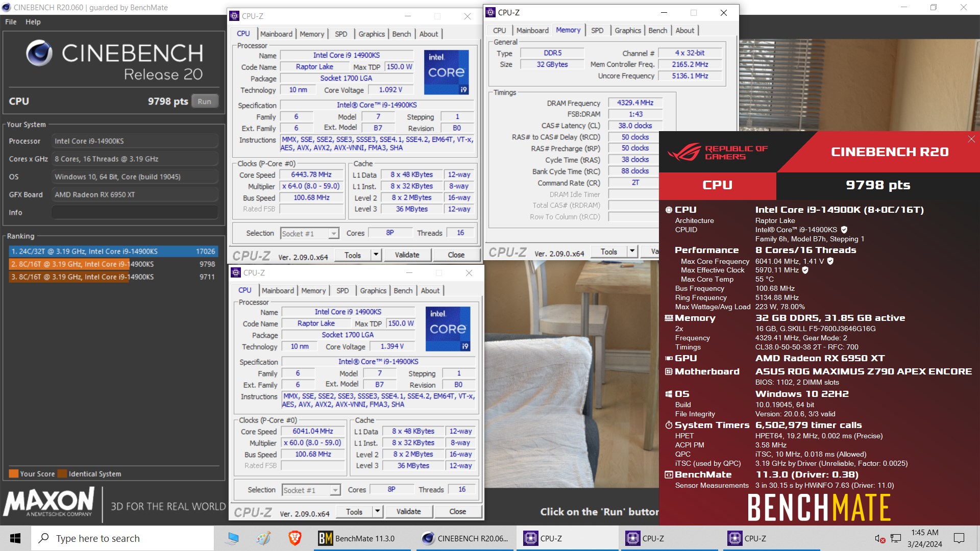Click the GFX Board field AMD Radeon RX 6950 XT
Viewport: 980px width, 551px height.
click(x=135, y=194)
